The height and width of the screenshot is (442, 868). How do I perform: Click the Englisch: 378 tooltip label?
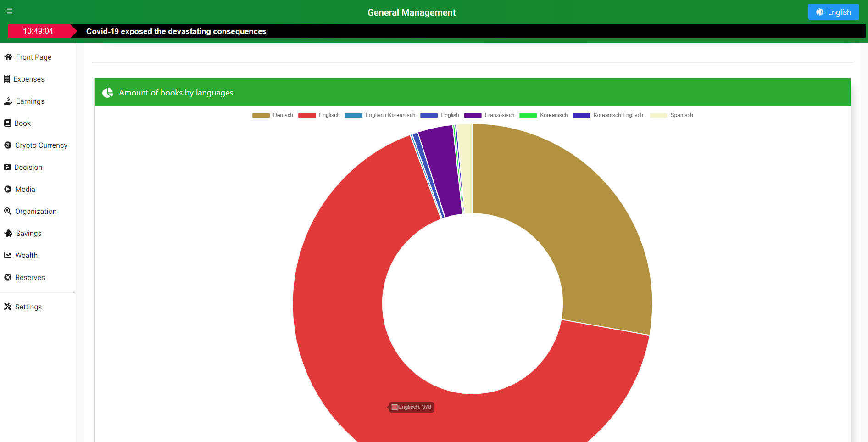tap(412, 407)
